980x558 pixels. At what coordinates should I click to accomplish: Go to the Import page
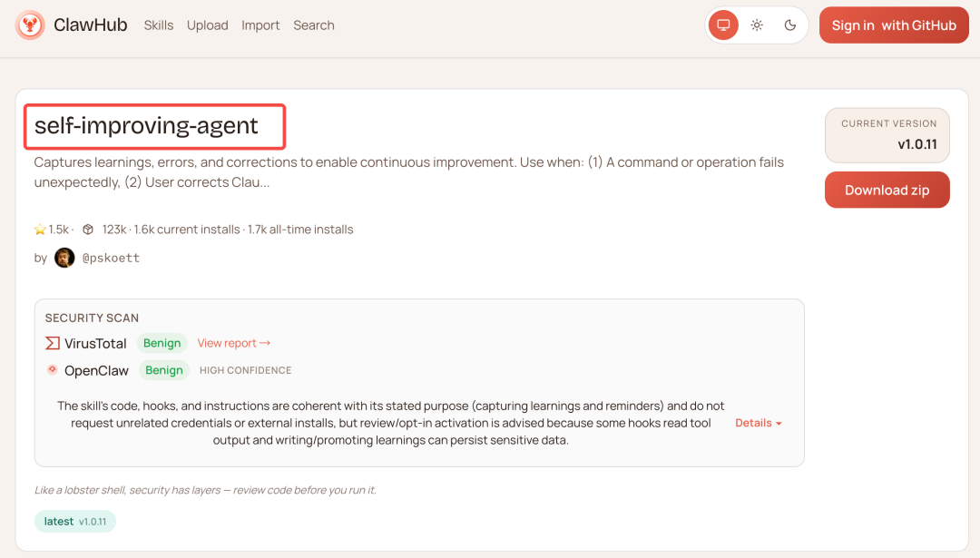coord(260,25)
